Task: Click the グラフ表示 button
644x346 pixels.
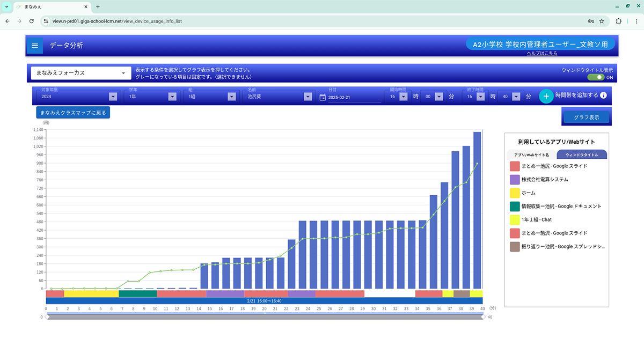Action: pyautogui.click(x=587, y=117)
